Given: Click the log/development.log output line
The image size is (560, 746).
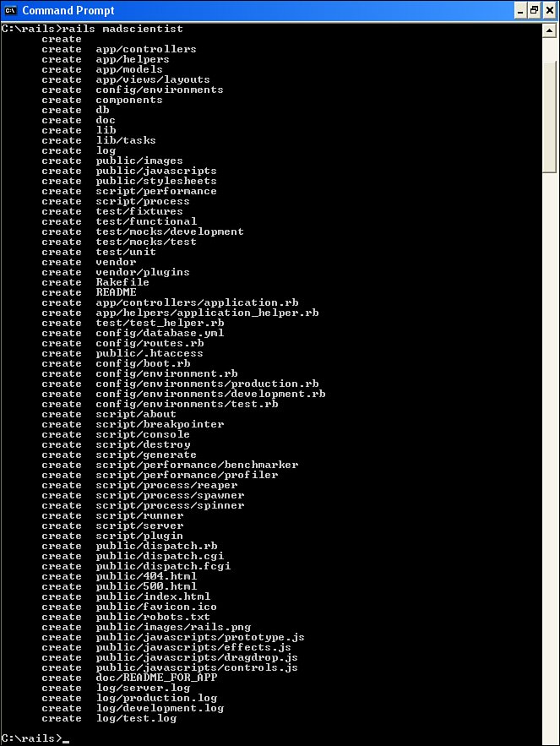Looking at the screenshot, I should click(133, 708).
